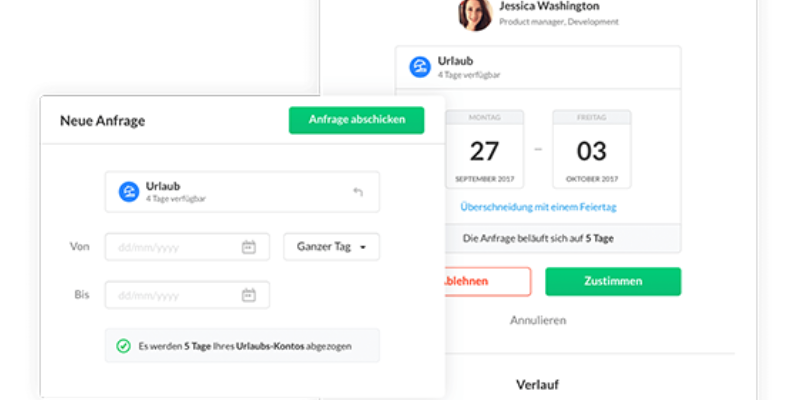Click Jessica Washington name heading
800x400 pixels.
coord(549,6)
